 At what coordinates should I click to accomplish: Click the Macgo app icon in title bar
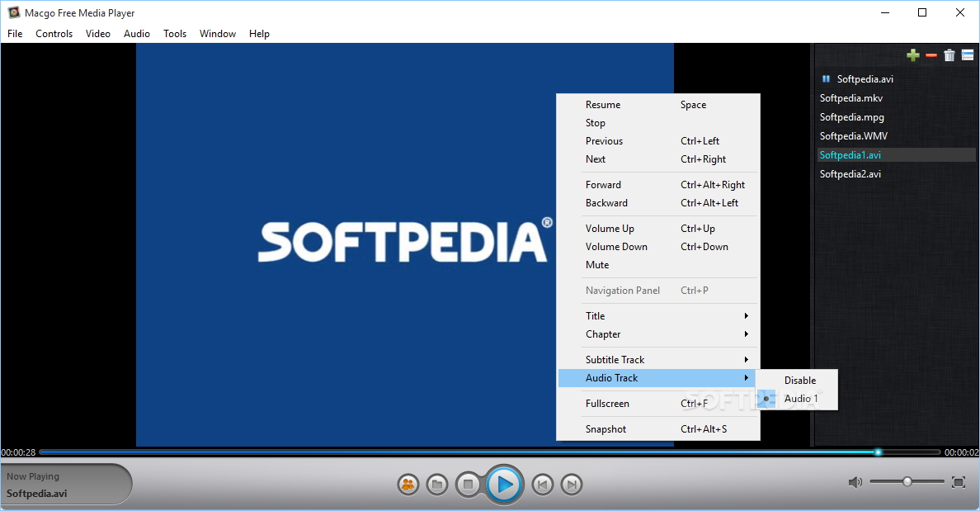(13, 12)
